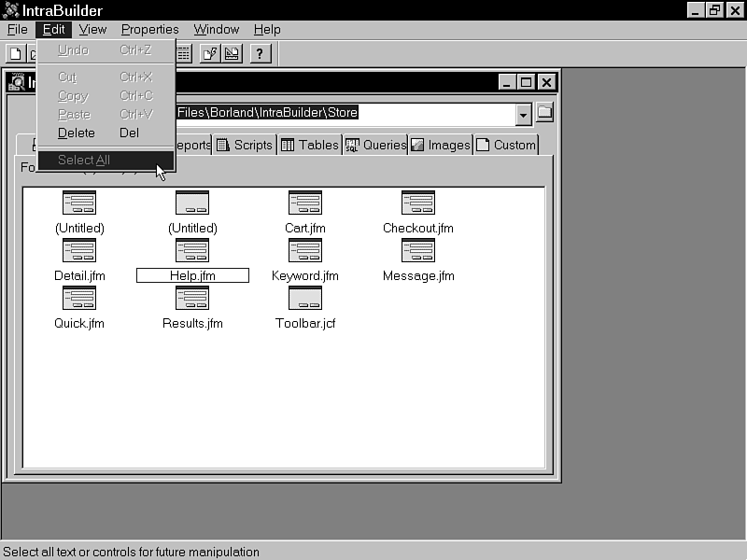Switch to the Scripts tab
This screenshot has height=560, width=747.
[x=245, y=145]
